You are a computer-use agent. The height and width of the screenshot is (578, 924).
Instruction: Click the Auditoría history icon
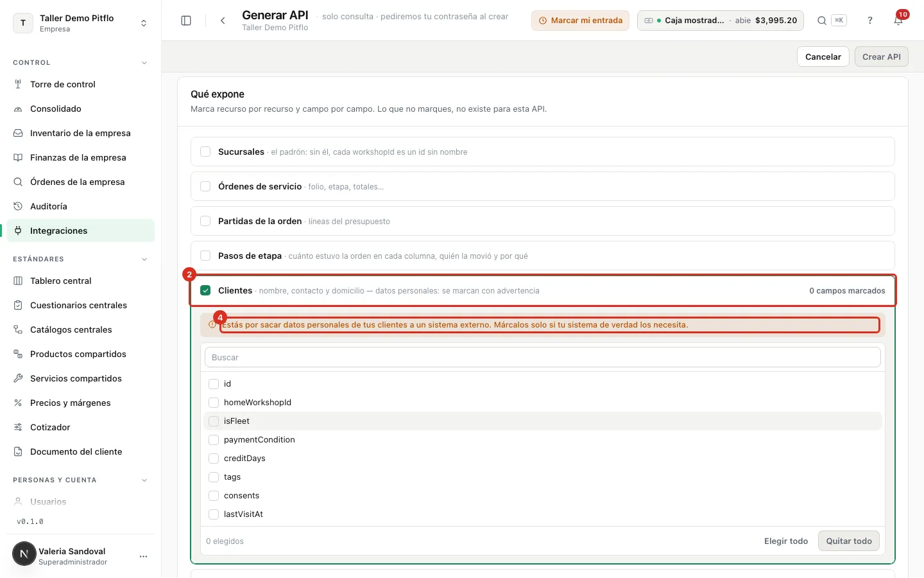click(18, 206)
